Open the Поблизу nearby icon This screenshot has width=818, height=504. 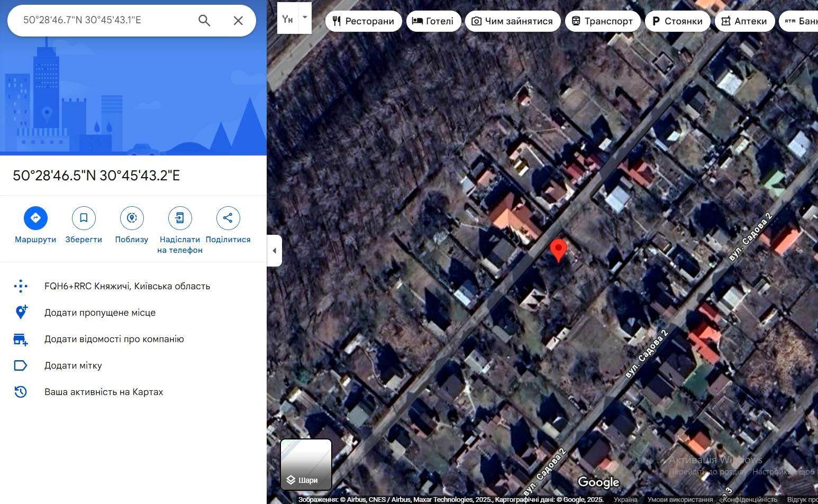(x=132, y=218)
